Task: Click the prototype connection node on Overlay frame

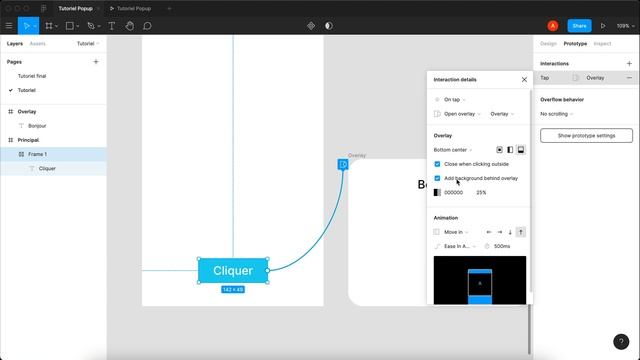Action: click(343, 164)
